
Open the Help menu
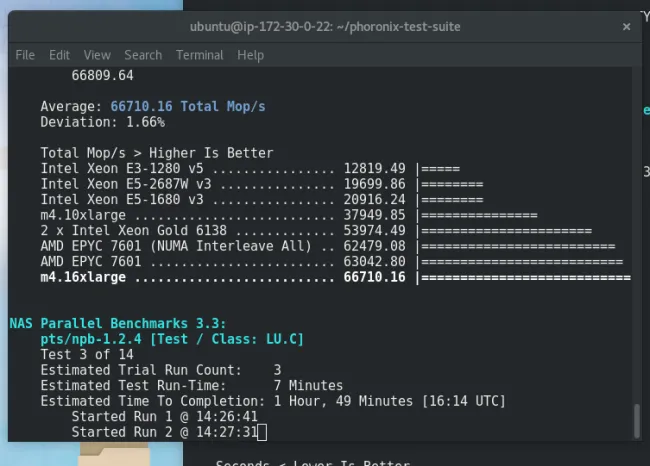250,55
